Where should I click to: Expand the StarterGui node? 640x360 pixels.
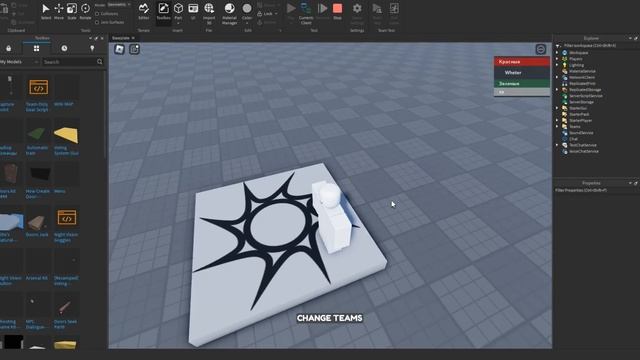click(557, 108)
